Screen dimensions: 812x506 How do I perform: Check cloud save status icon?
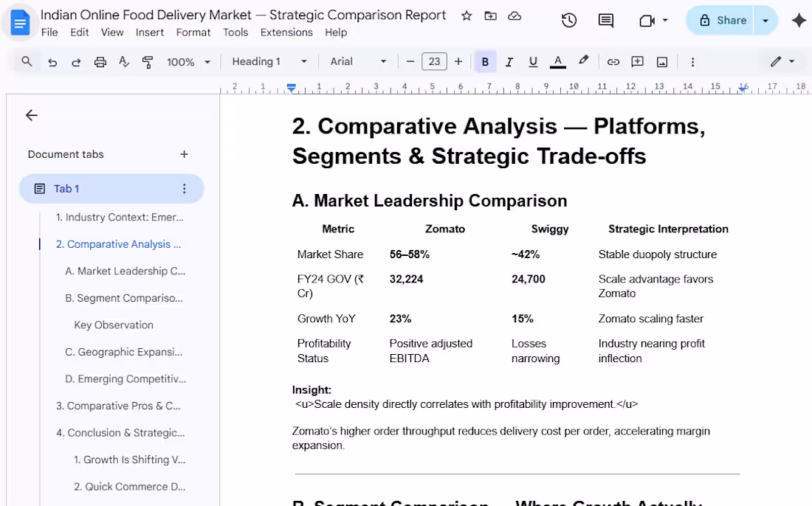515,16
